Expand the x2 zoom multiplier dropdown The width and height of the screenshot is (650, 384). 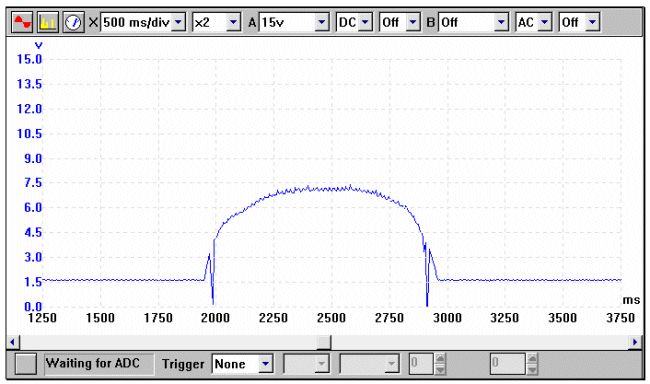point(233,22)
